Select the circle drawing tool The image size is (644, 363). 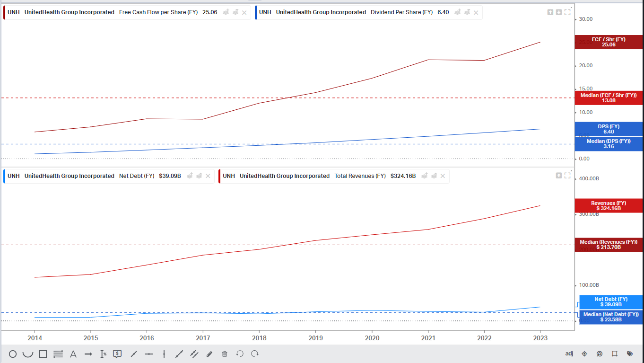(x=13, y=354)
